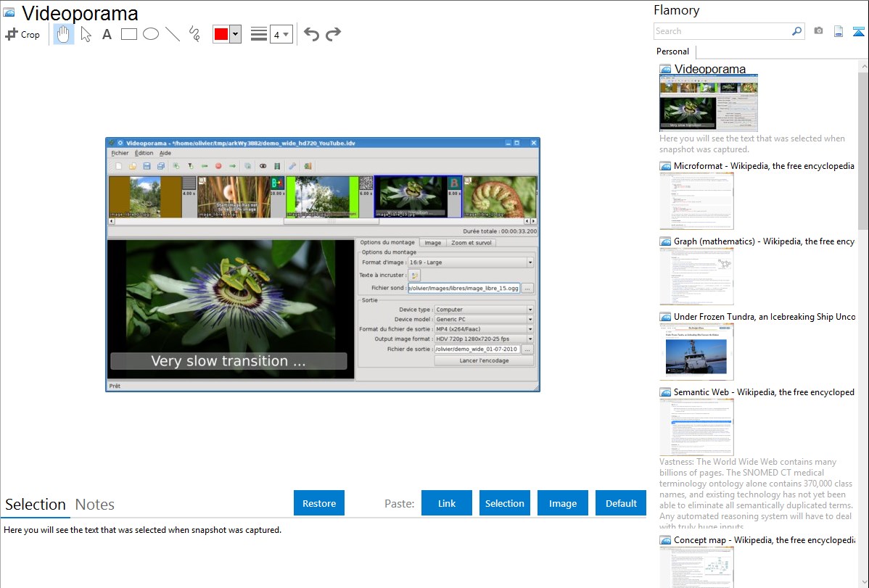The height and width of the screenshot is (588, 869).
Task: Open the Graph (mathematics) snapshot thumbnail
Action: 696,276
